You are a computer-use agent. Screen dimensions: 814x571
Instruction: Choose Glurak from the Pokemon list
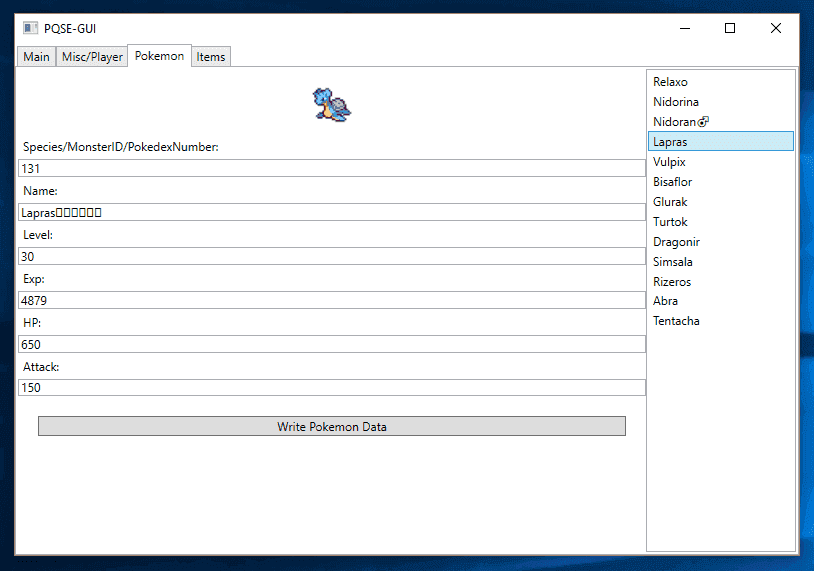point(721,202)
